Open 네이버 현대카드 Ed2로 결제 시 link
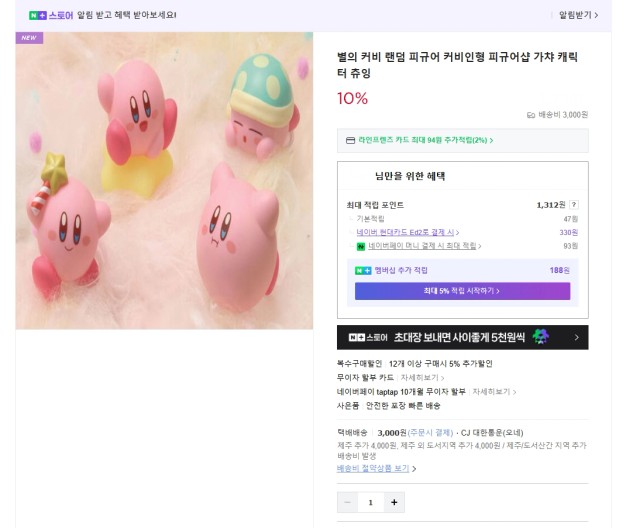 tap(407, 232)
